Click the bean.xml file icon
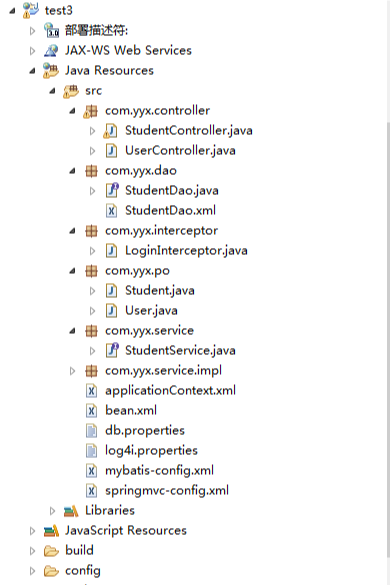Image resolution: width=390 pixels, height=585 pixels. [91, 410]
